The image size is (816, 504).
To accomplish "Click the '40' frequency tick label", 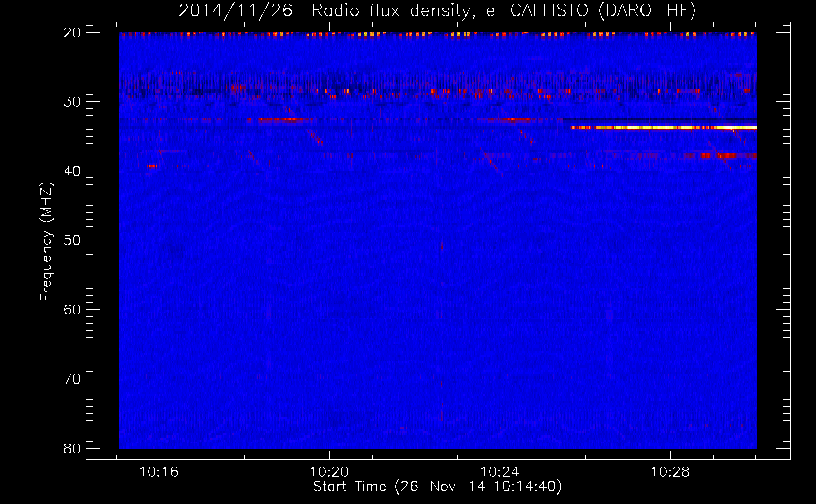I will [72, 171].
